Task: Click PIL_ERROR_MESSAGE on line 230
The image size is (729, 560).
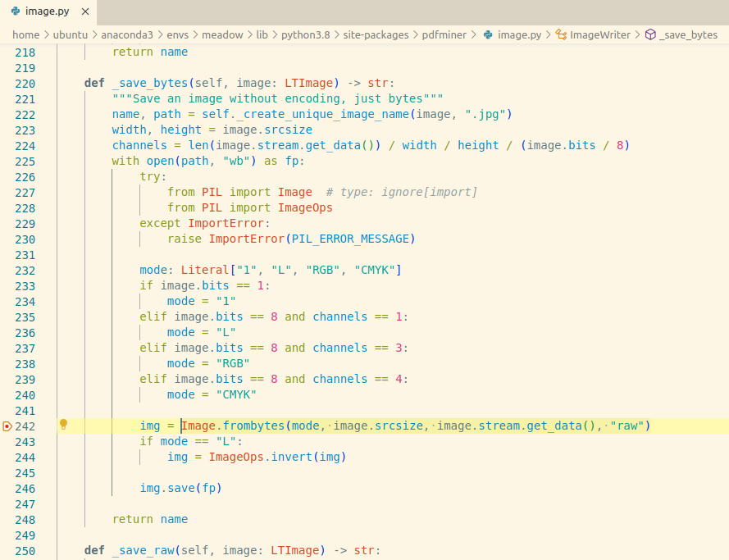Action: click(350, 239)
